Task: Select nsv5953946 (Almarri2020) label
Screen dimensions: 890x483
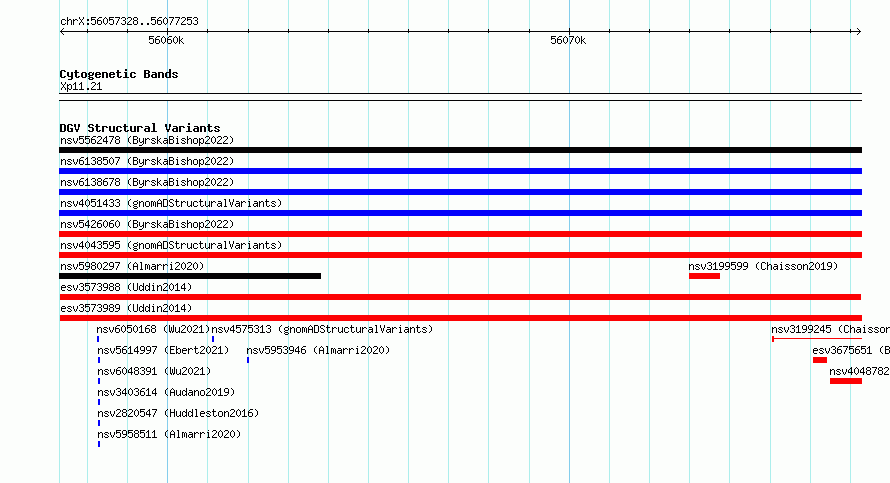Action: 318,350
